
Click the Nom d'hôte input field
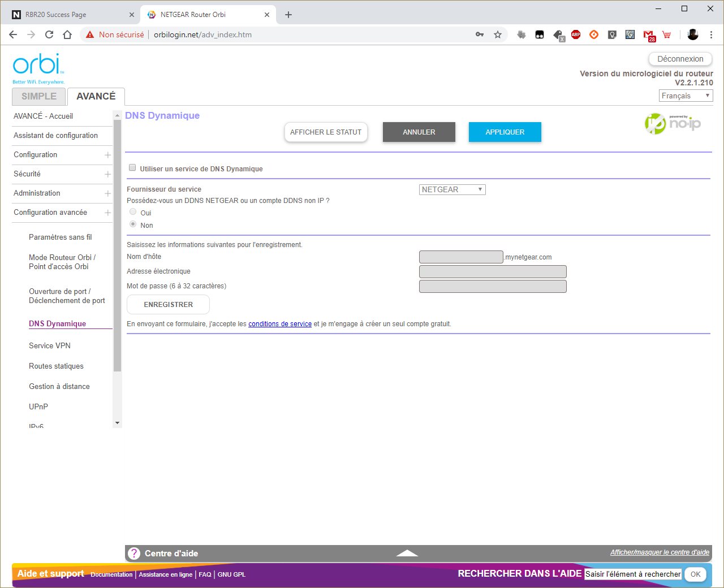pyautogui.click(x=461, y=257)
